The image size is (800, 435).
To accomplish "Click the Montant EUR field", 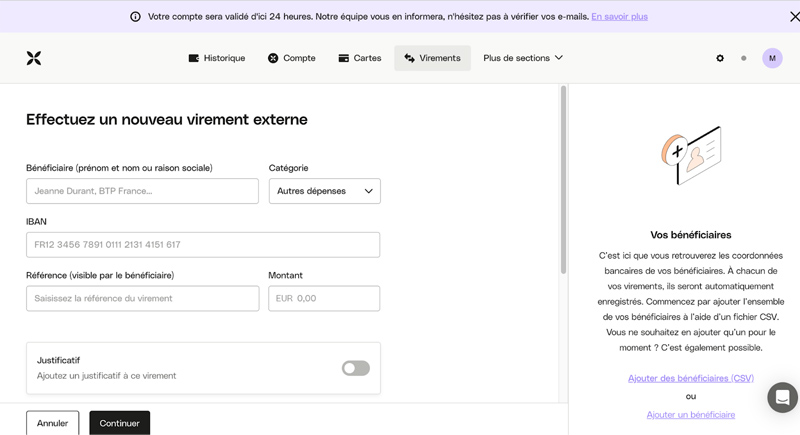I will (x=324, y=298).
